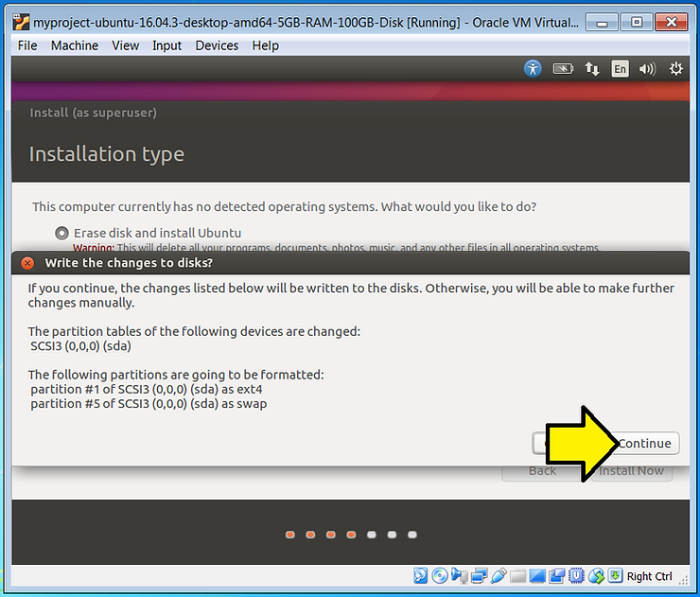700x597 pixels.
Task: Open the system power gear menu
Action: point(676,69)
